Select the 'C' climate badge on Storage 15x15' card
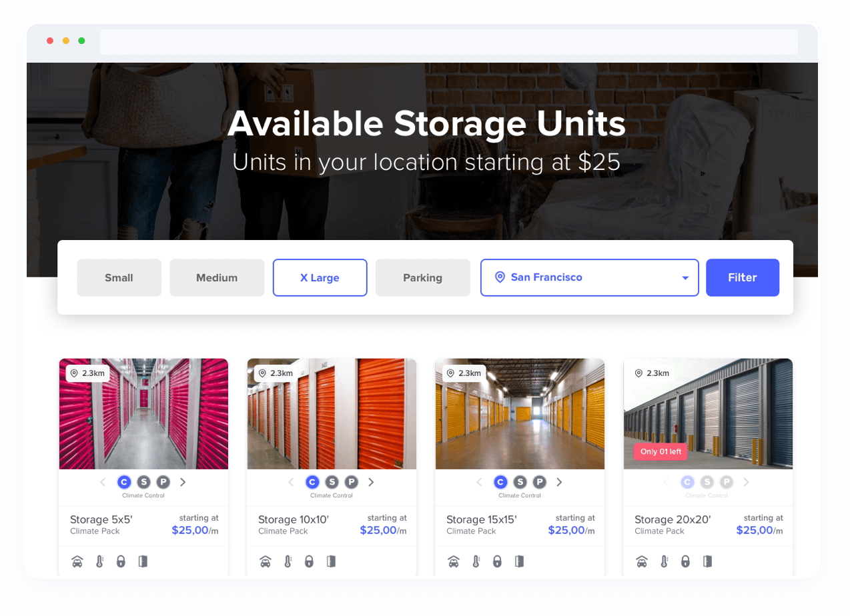Image resolution: width=850 pixels, height=616 pixels. click(x=500, y=482)
